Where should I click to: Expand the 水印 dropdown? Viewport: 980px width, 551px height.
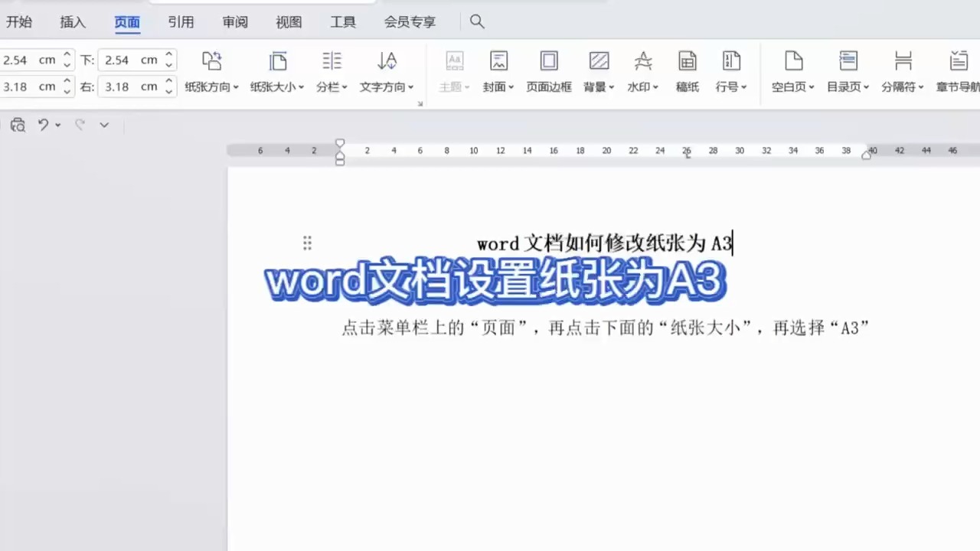[655, 87]
